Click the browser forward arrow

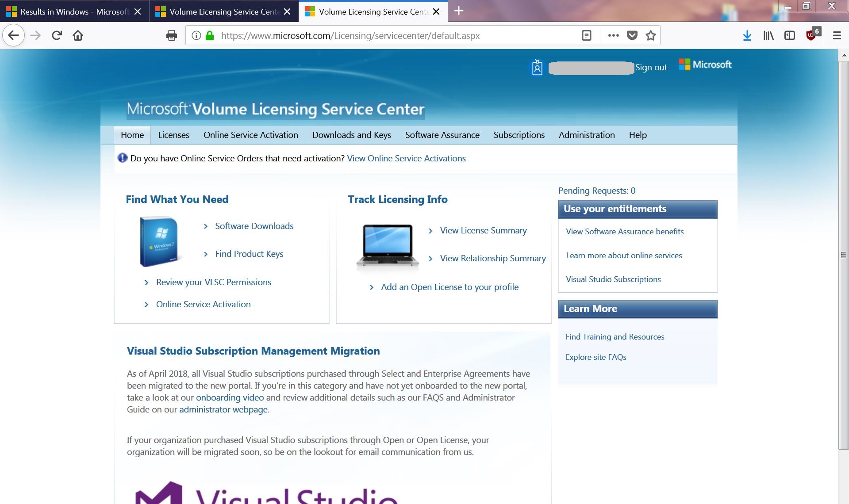click(35, 35)
